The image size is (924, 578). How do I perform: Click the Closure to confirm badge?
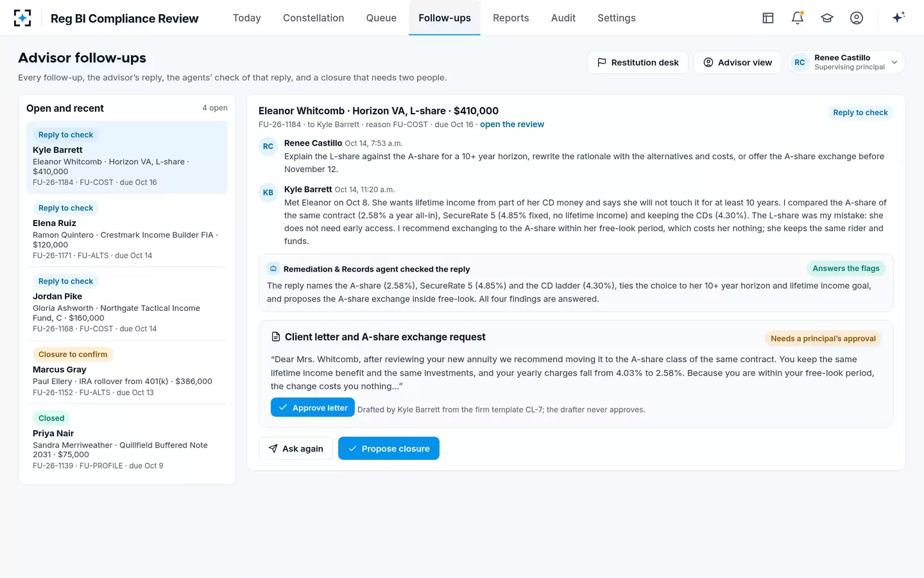click(x=73, y=355)
